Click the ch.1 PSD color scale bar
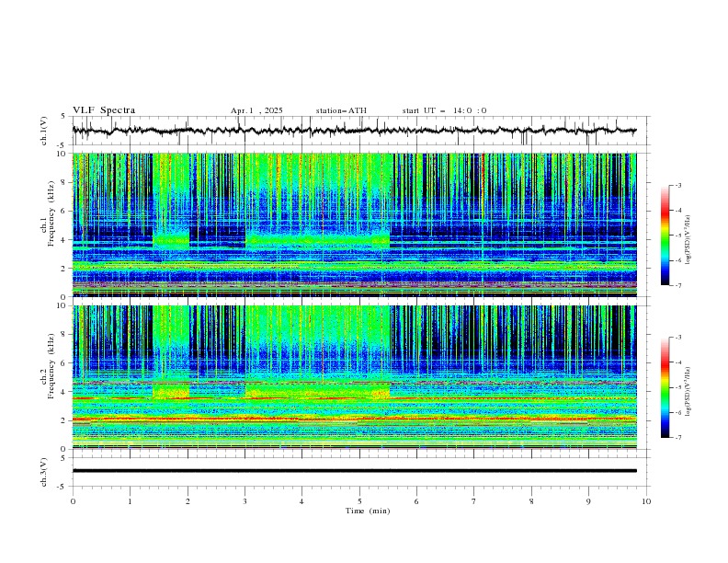The width and height of the screenshot is (728, 563). [x=665, y=236]
